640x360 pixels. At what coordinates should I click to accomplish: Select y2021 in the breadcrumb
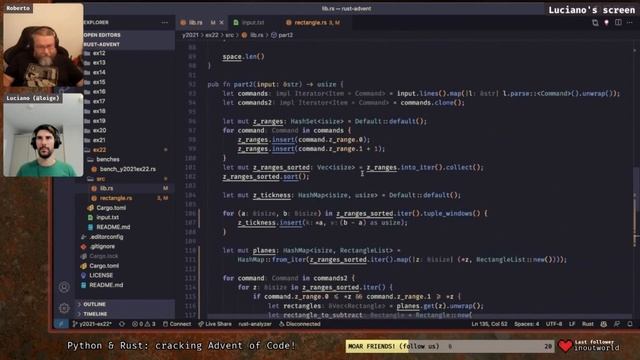(190, 35)
